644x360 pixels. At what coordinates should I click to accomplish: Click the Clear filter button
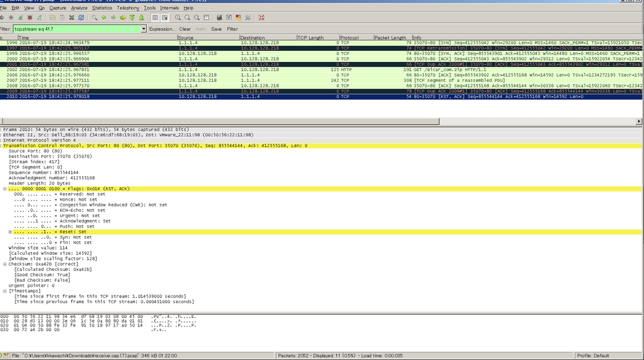pos(185,29)
